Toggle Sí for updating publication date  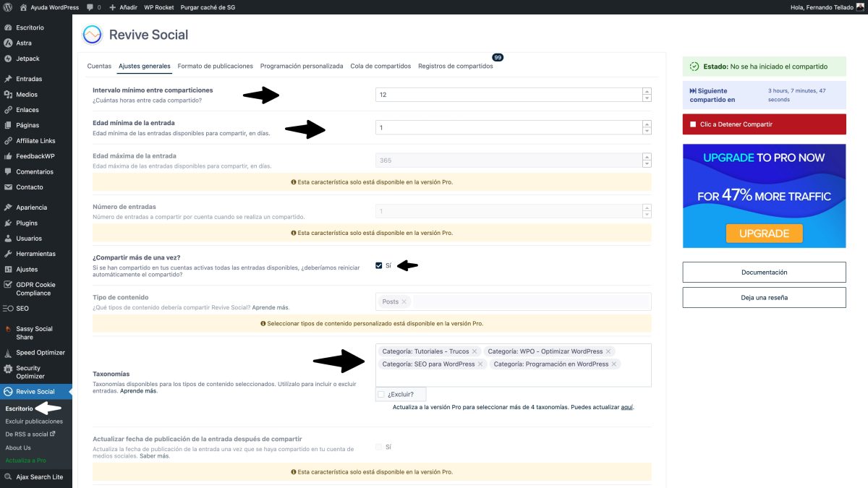(378, 447)
